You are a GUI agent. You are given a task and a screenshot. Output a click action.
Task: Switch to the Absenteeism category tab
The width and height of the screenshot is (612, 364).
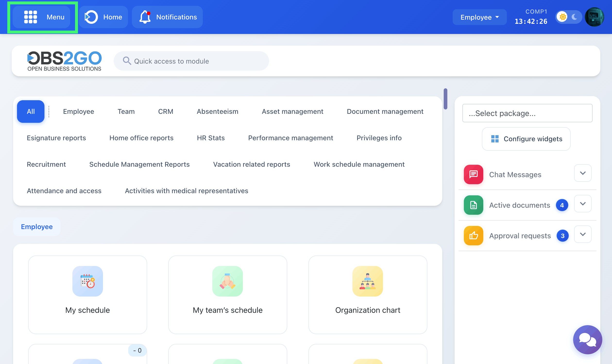[x=217, y=111]
